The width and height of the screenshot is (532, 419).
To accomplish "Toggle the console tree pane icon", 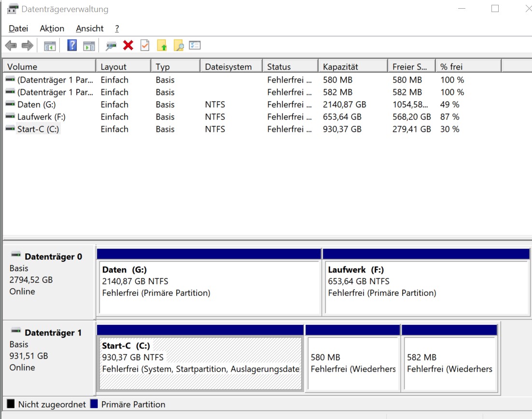I will point(50,46).
